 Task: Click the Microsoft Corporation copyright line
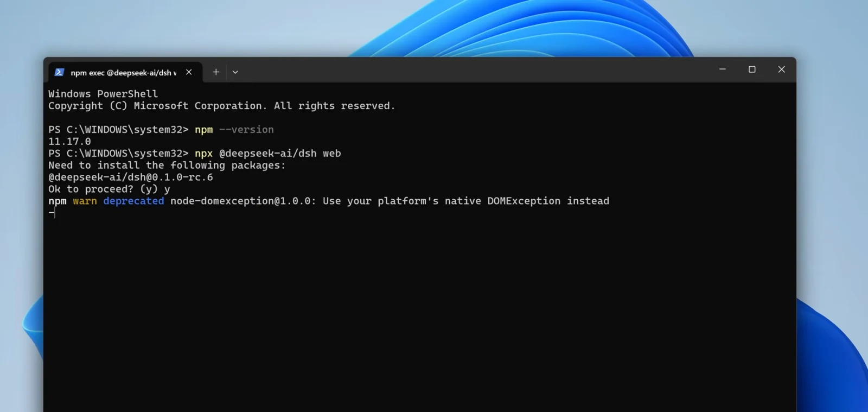pos(222,106)
